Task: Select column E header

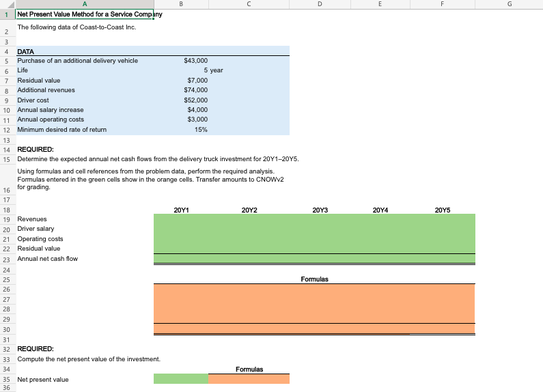Action: (x=380, y=4)
